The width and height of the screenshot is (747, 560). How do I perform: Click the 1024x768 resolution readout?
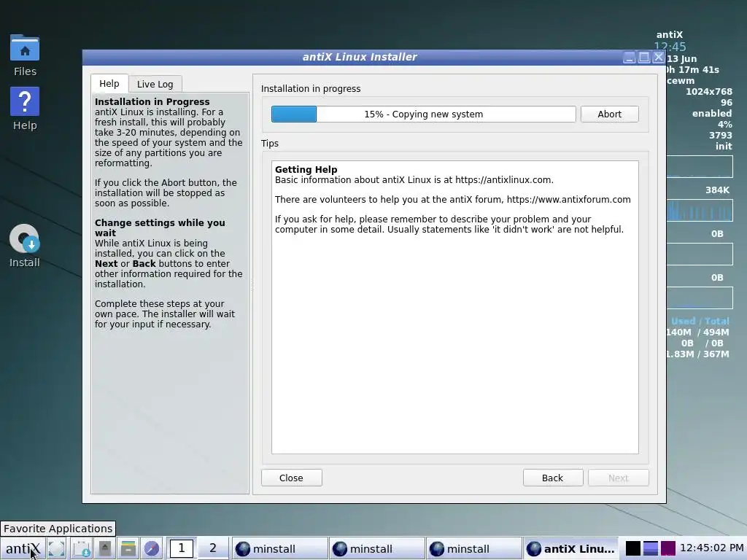coord(708,91)
